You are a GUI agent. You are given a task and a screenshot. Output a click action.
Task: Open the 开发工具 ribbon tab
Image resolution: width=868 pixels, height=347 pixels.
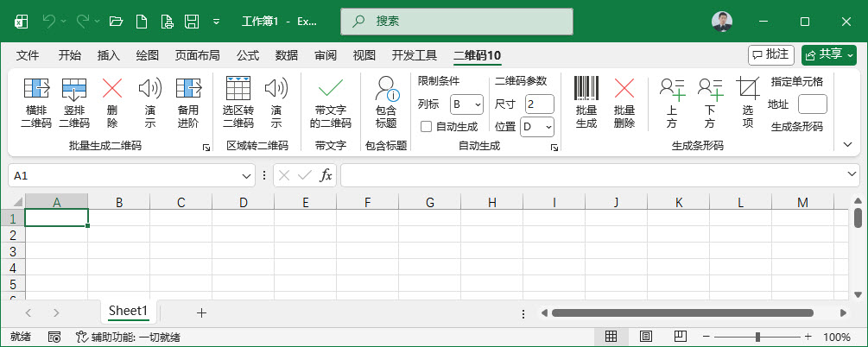coord(415,55)
